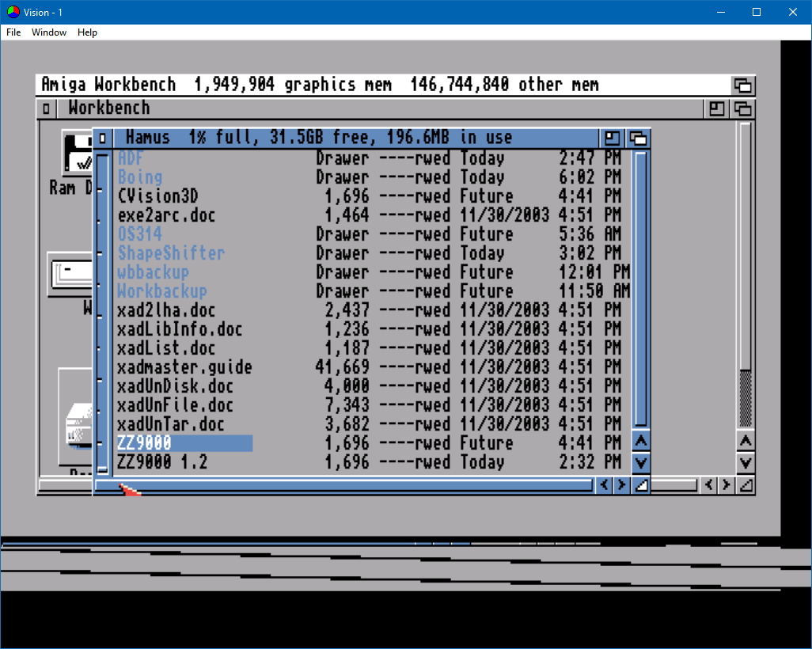The image size is (812, 649).
Task: Click the Hamus window scroll right arrow
Action: pos(621,485)
